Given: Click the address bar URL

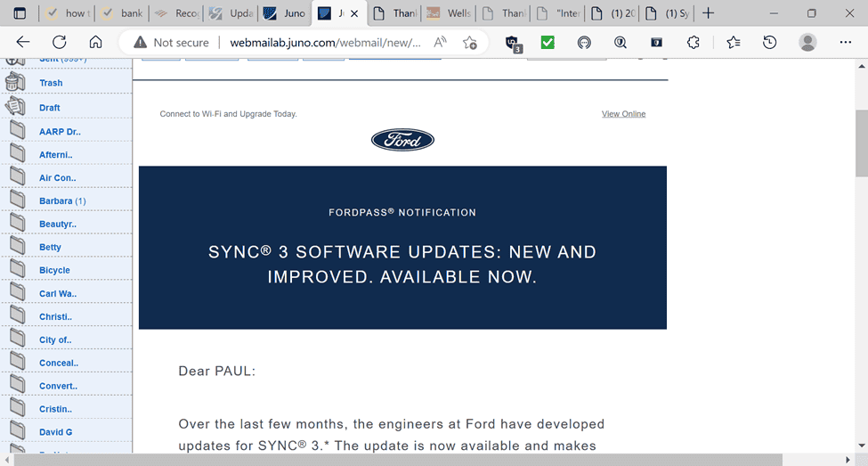Looking at the screenshot, I should tap(325, 43).
